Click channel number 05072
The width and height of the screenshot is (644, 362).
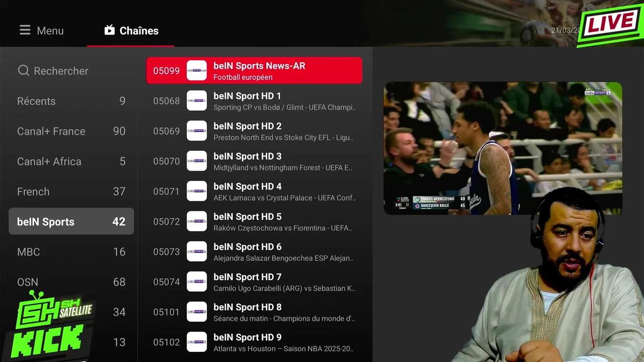(x=167, y=222)
